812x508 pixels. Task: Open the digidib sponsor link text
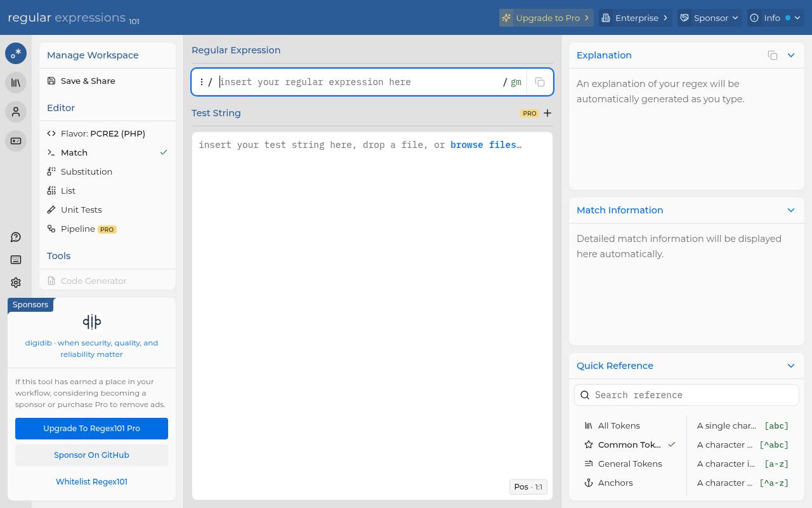(x=91, y=349)
